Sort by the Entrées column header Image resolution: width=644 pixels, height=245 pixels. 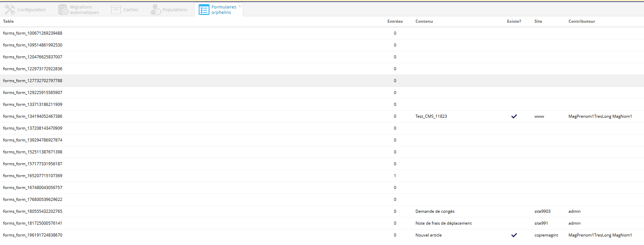(x=395, y=21)
